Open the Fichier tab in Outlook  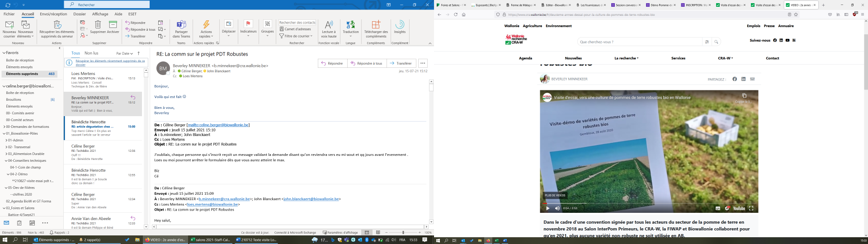(9, 14)
